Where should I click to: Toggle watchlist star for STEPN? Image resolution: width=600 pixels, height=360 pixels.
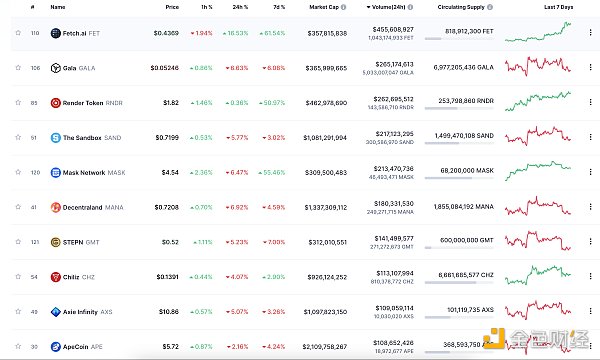pyautogui.click(x=18, y=242)
